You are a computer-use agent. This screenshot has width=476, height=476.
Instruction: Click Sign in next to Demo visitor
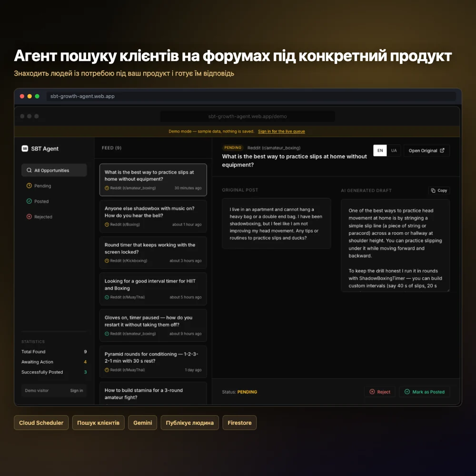(77, 390)
